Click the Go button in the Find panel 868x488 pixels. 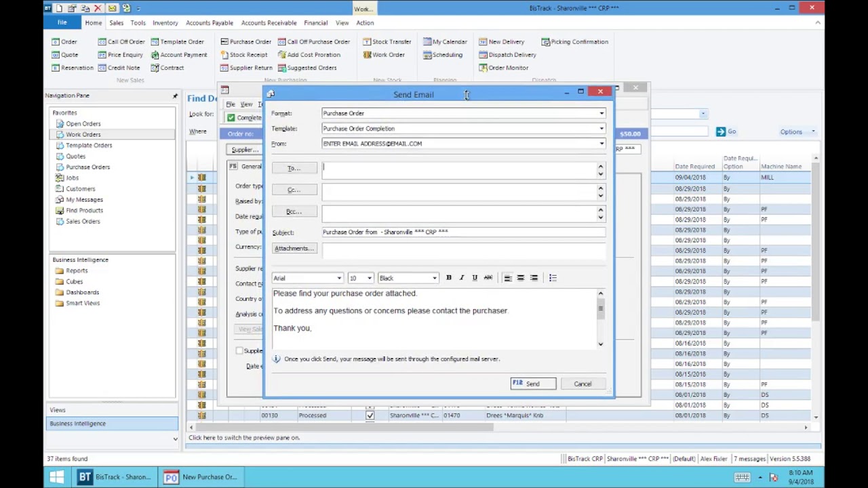point(726,131)
